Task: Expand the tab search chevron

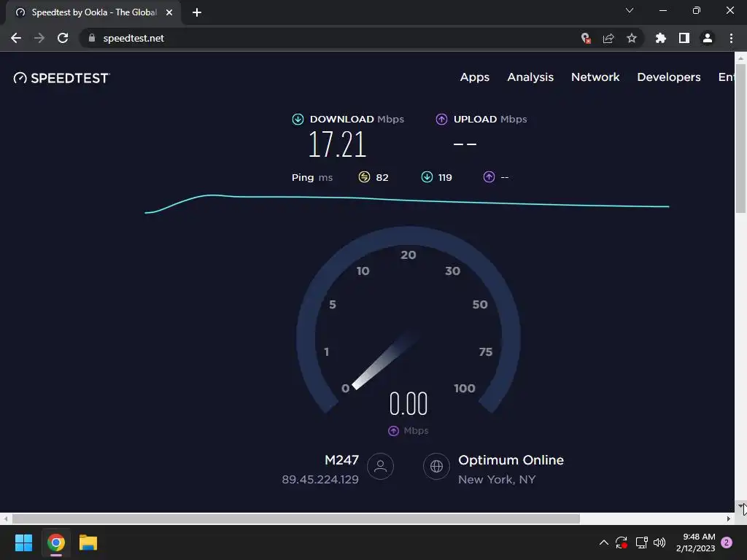Action: (x=630, y=10)
